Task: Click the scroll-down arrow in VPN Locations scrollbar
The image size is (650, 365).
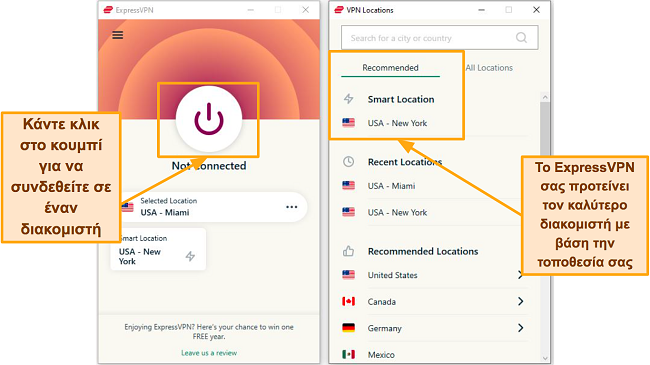Action: click(x=545, y=358)
